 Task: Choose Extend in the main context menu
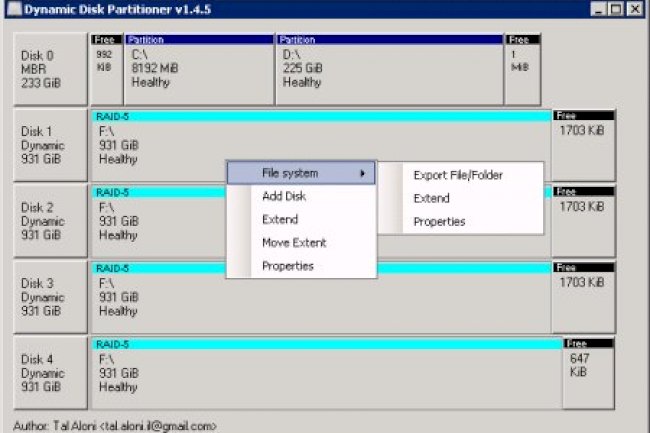click(x=280, y=220)
